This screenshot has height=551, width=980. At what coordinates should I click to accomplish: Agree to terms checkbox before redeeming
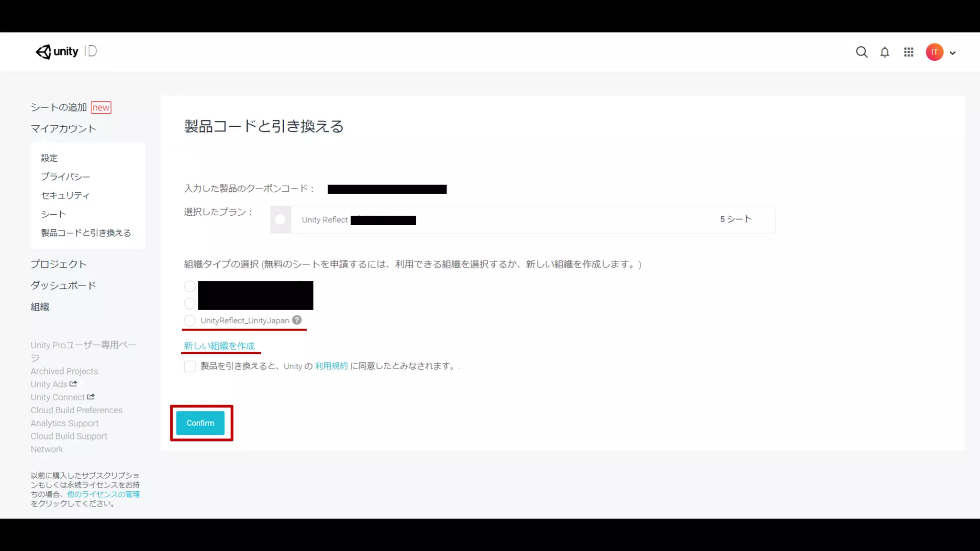pos(190,366)
